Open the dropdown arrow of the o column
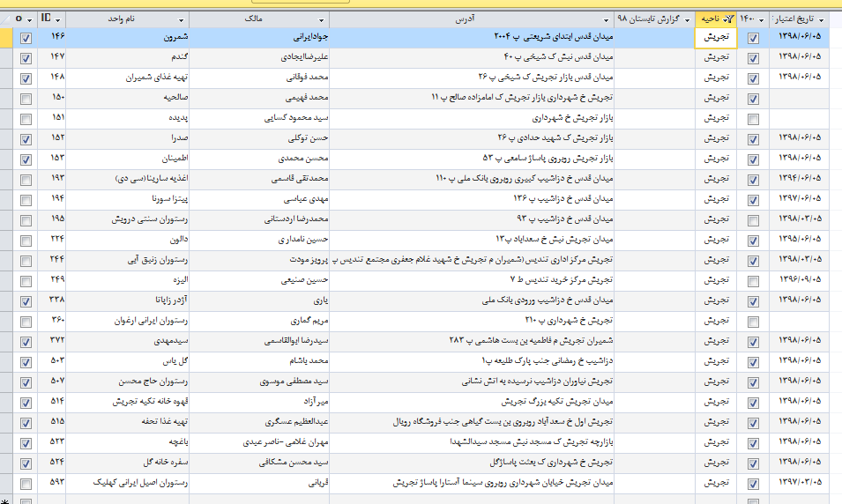 pos(29,20)
